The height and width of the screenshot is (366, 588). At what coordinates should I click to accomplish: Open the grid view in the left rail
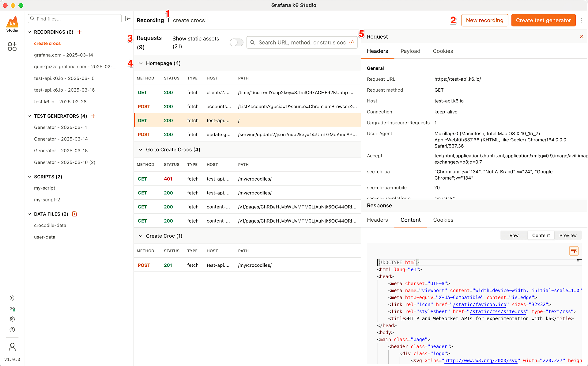click(x=12, y=47)
